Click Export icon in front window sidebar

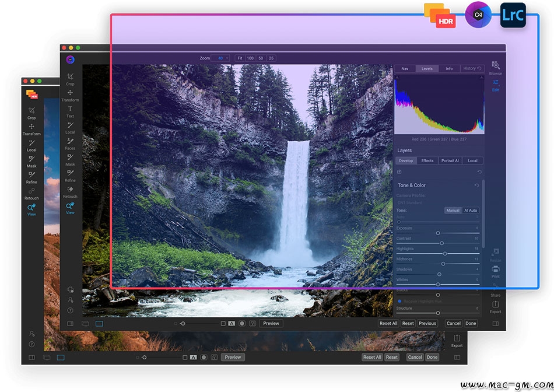[495, 307]
